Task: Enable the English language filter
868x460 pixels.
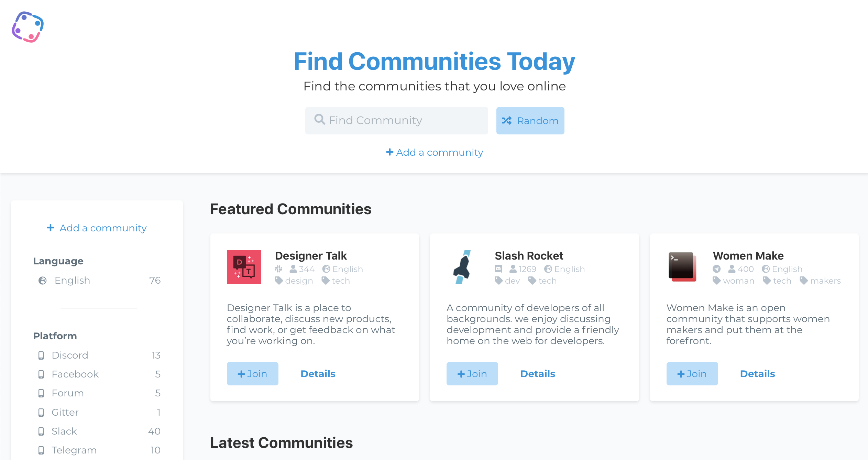Action: [x=72, y=280]
